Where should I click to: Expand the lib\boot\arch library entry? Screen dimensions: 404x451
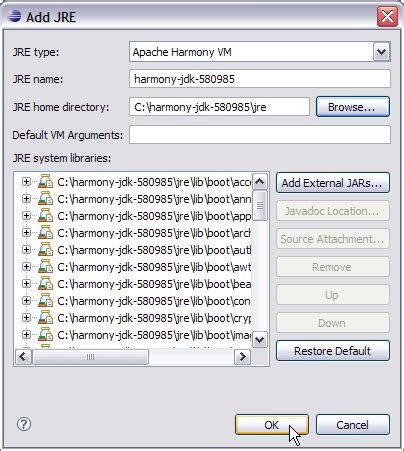(26, 233)
